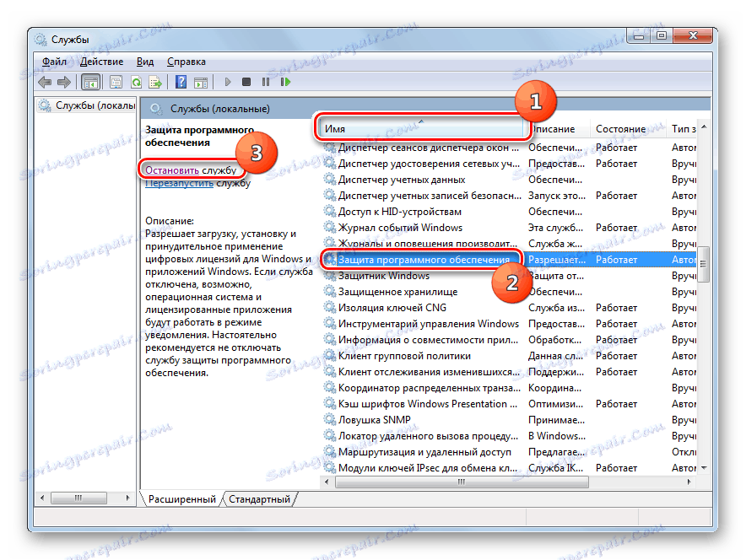Click the gear icon of Маршрутизация и удаленный доступ
The image size is (746, 560).
pyautogui.click(x=329, y=451)
